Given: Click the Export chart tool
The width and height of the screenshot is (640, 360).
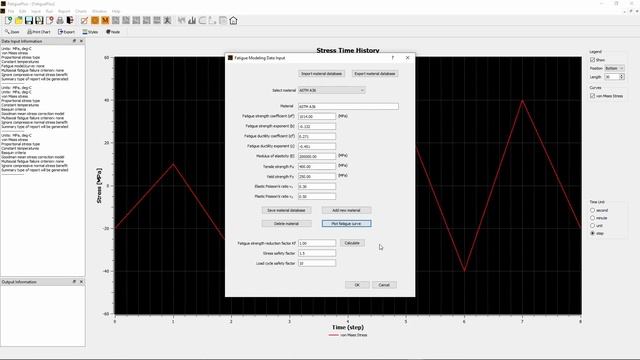Looking at the screenshot, I should click(67, 32).
